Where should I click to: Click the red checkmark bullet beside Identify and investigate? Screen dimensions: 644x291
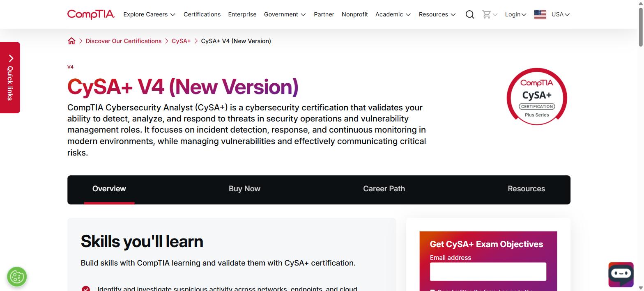coord(86,289)
